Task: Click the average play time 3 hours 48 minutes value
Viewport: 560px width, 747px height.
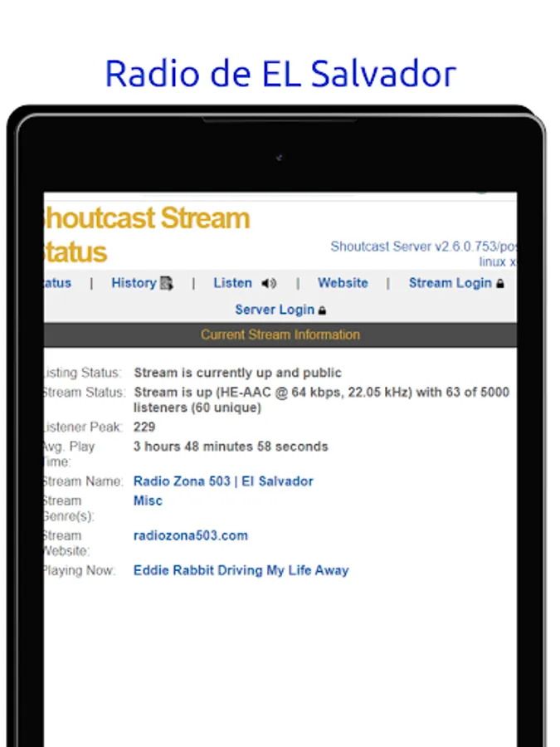Action: point(231,447)
